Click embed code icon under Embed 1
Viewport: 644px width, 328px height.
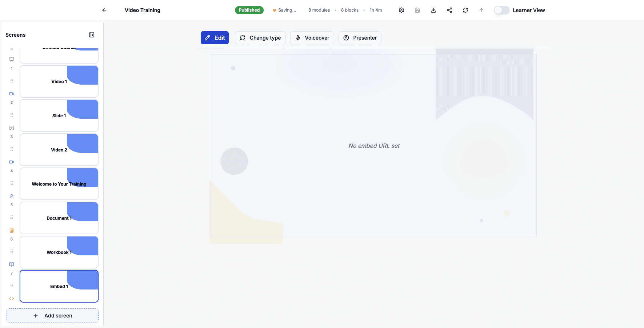click(x=12, y=299)
